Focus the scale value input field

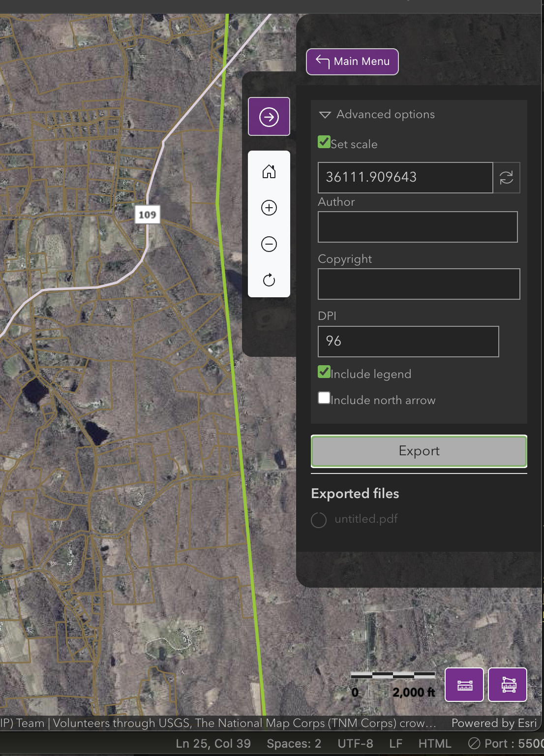point(405,177)
